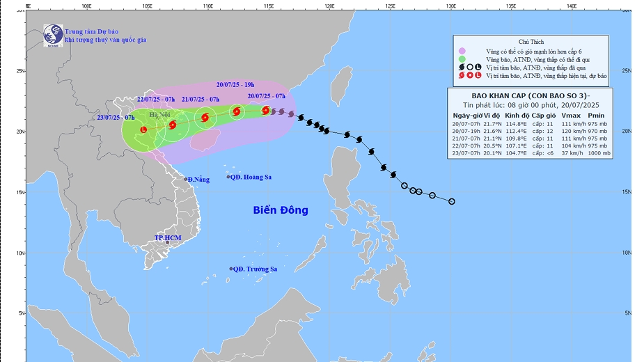
Task: Click the easternmost open-circle past track marker
Action: point(452,202)
